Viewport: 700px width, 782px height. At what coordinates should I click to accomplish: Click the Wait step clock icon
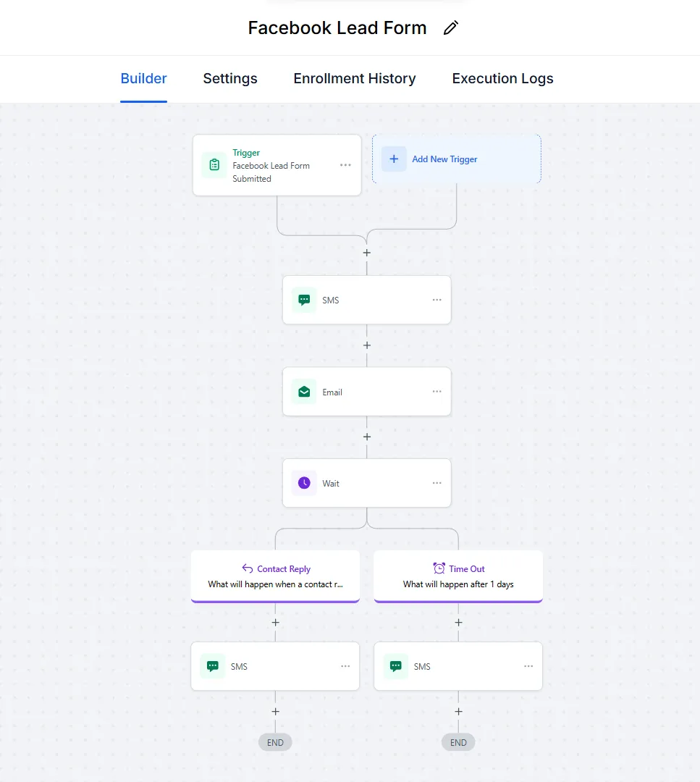[x=304, y=483]
